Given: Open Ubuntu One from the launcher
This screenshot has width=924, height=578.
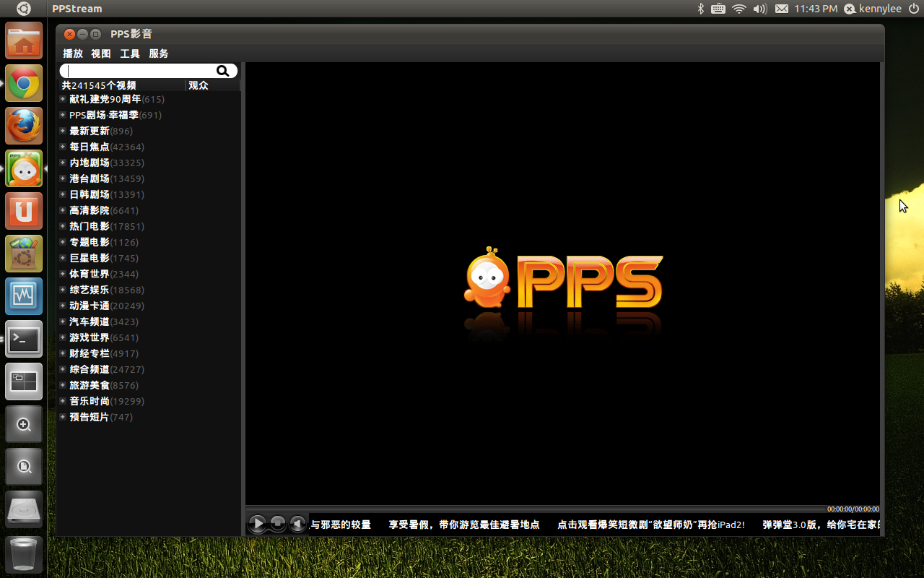Looking at the screenshot, I should [24, 211].
